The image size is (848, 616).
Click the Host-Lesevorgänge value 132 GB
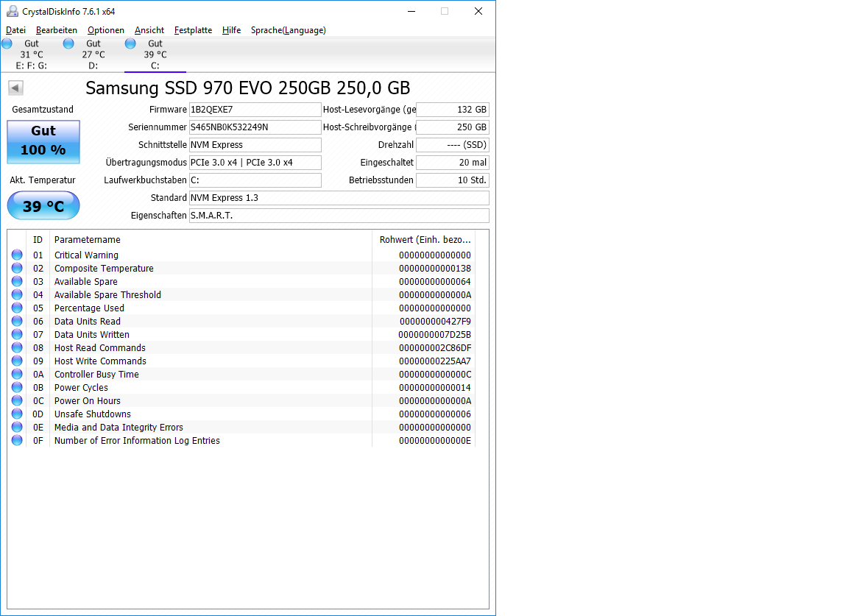pyautogui.click(x=453, y=109)
